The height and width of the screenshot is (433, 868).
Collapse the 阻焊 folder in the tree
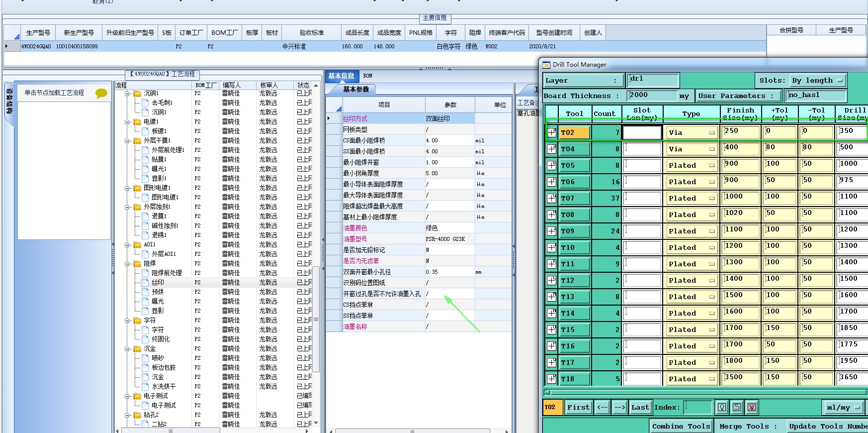(128, 263)
